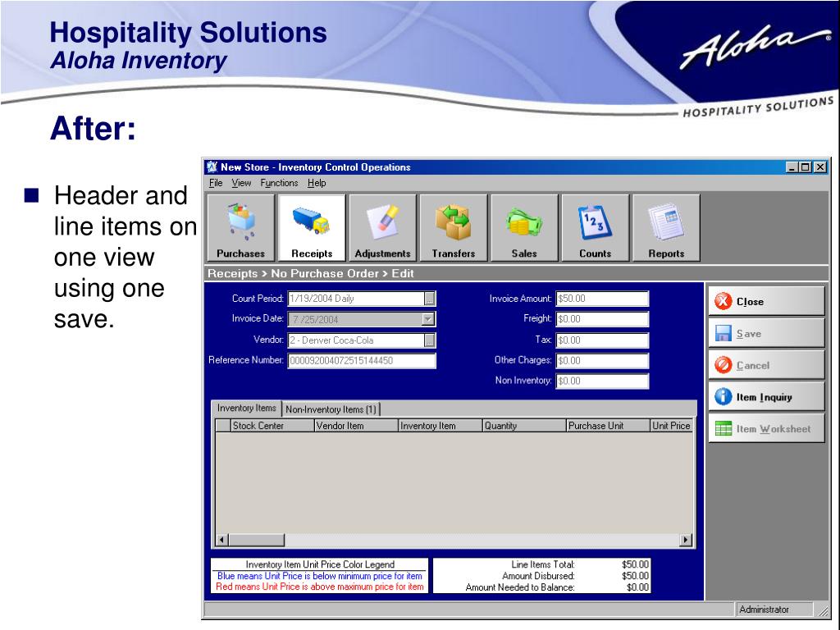The width and height of the screenshot is (840, 630).
Task: Open the Functions menu
Action: (x=279, y=183)
